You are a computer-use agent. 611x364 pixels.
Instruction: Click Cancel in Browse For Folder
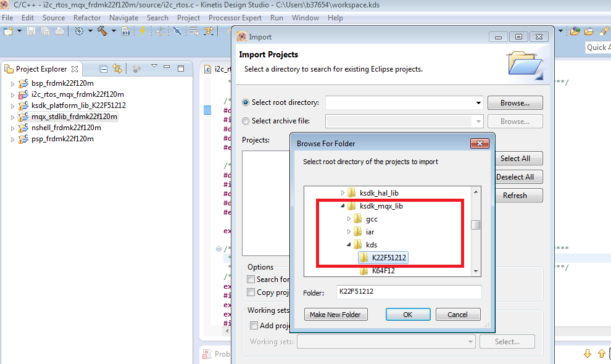457,315
